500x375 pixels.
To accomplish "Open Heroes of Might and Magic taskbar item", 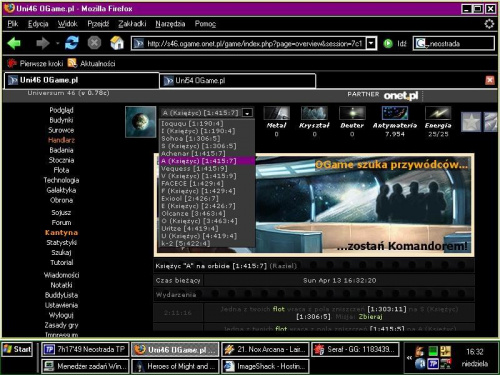I will click(175, 366).
